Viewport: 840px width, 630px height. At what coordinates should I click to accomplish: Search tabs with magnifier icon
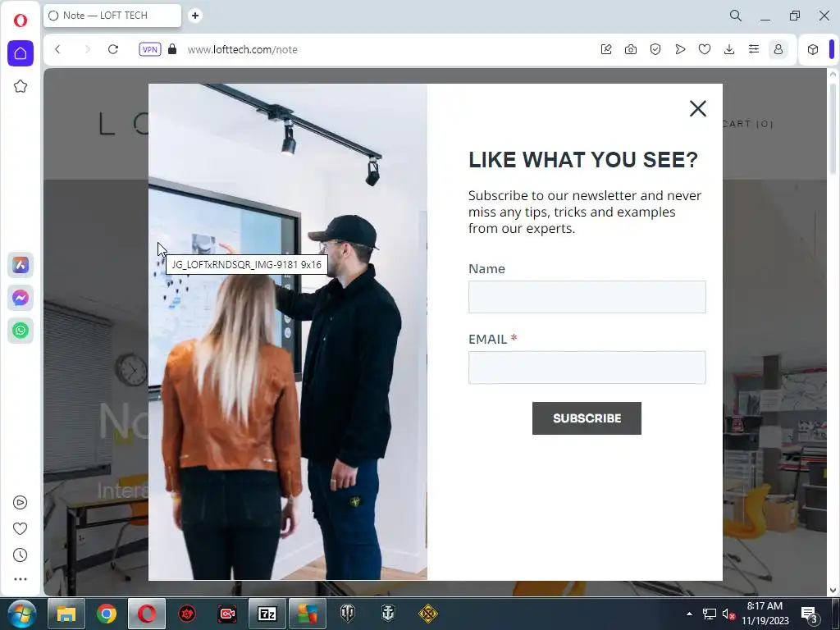tap(736, 16)
